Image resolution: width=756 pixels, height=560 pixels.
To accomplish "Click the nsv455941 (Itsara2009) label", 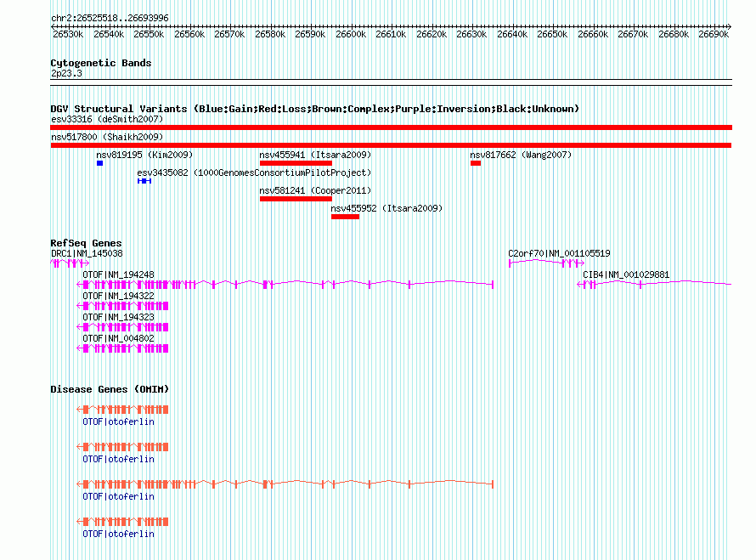I will click(x=315, y=155).
